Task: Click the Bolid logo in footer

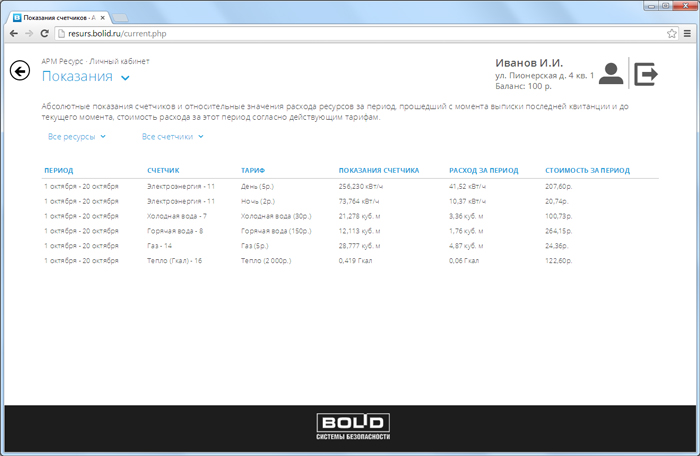Action: tap(350, 426)
